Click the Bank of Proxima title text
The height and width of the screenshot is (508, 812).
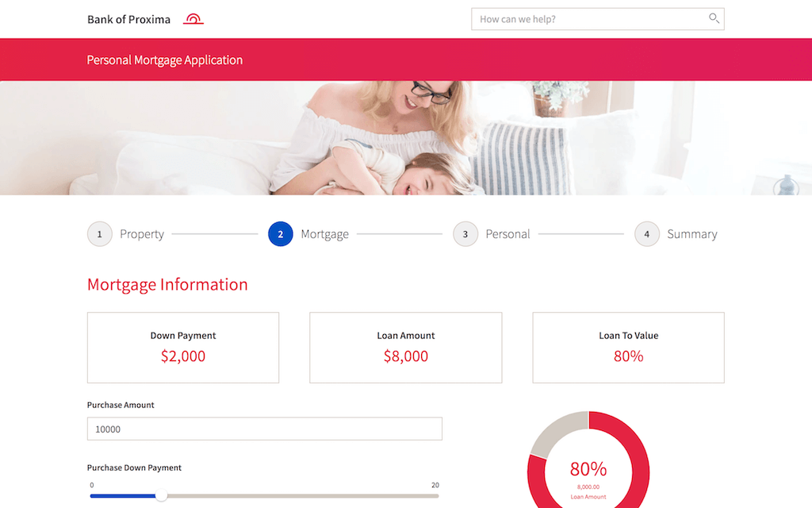click(x=128, y=20)
